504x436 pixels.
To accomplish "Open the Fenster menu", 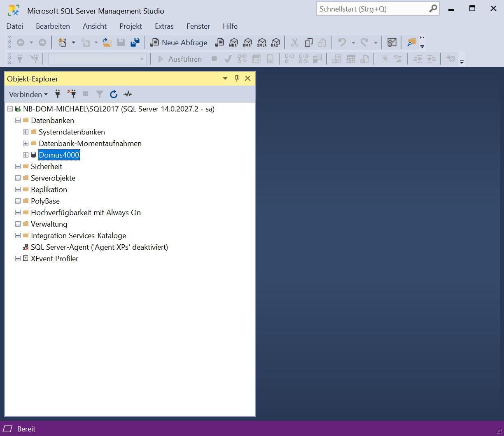I will pyautogui.click(x=198, y=26).
